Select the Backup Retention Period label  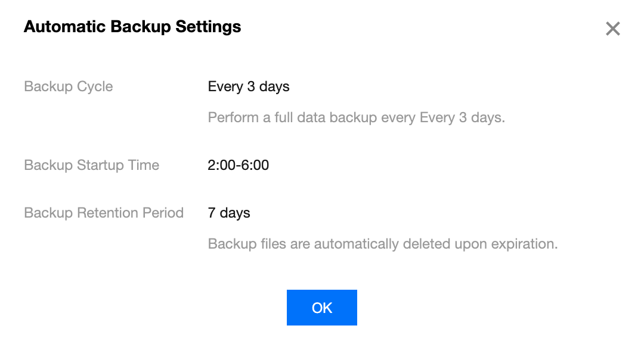pos(104,213)
